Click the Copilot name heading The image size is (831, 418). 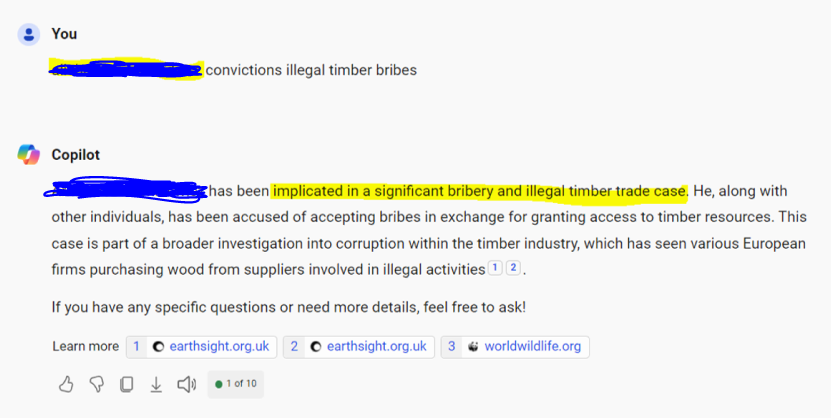76,155
